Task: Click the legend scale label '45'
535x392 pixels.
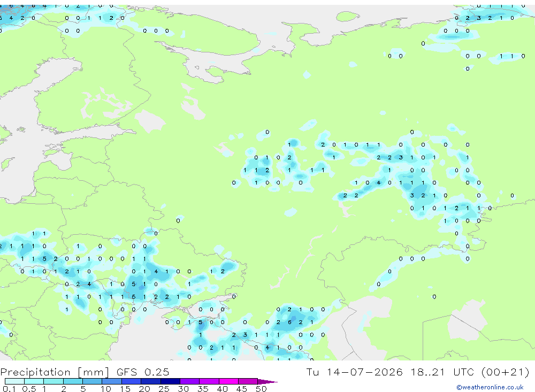Action: click(x=242, y=389)
